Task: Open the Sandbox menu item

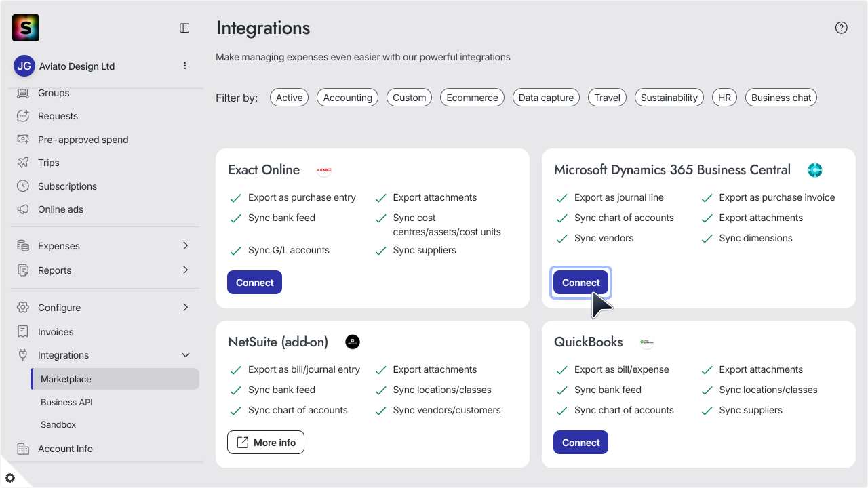Action: click(58, 424)
